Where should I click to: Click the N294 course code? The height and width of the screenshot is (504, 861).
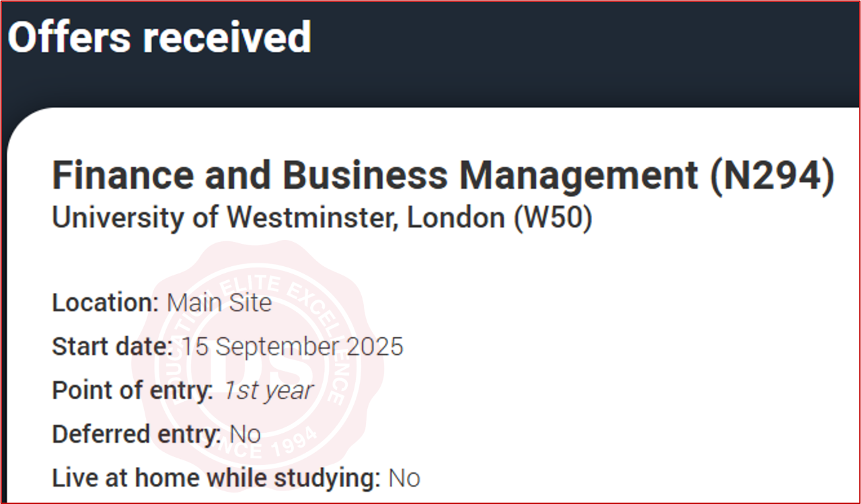773,175
